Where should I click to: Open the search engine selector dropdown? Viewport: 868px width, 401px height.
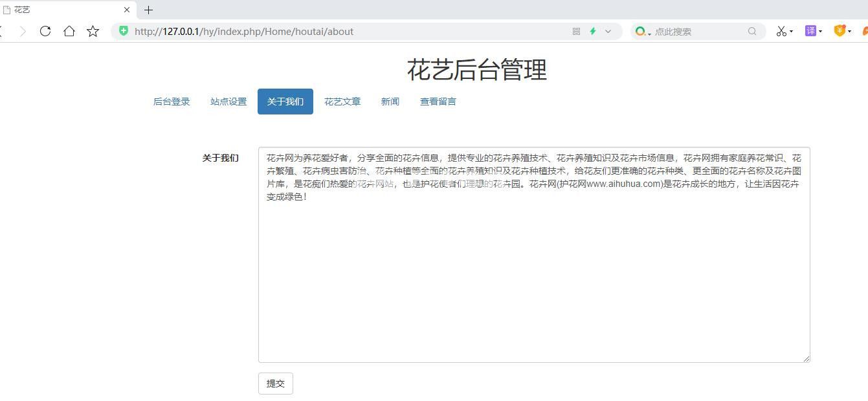[642, 32]
